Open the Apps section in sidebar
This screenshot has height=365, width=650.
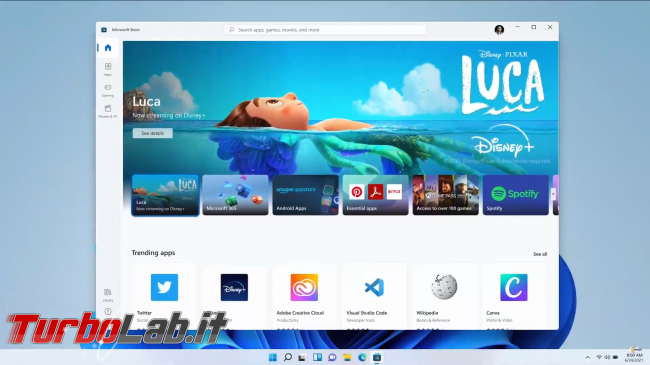click(x=108, y=69)
